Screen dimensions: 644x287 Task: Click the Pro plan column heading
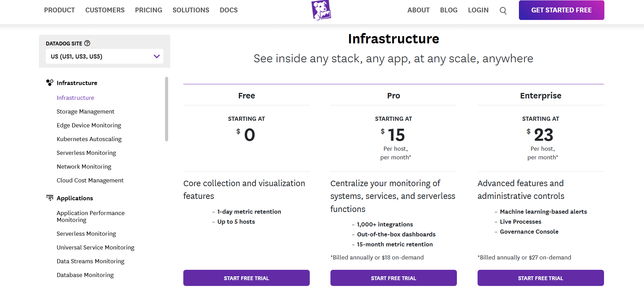(393, 96)
